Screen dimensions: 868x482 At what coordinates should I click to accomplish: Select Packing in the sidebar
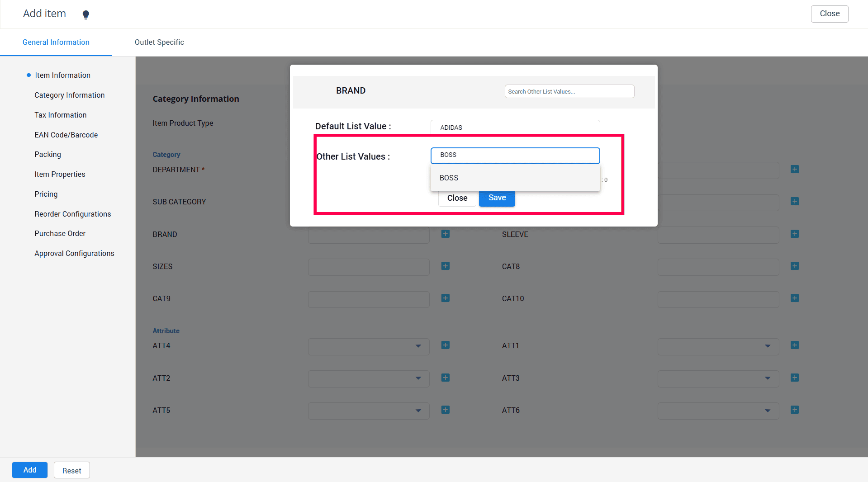coord(47,154)
